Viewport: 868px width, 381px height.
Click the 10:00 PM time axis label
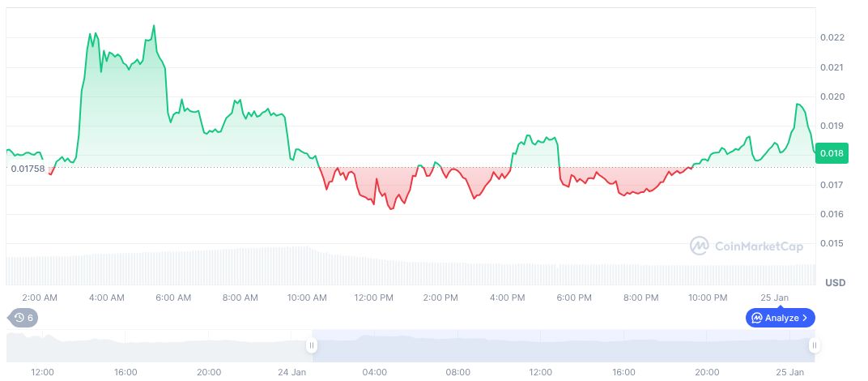(708, 298)
